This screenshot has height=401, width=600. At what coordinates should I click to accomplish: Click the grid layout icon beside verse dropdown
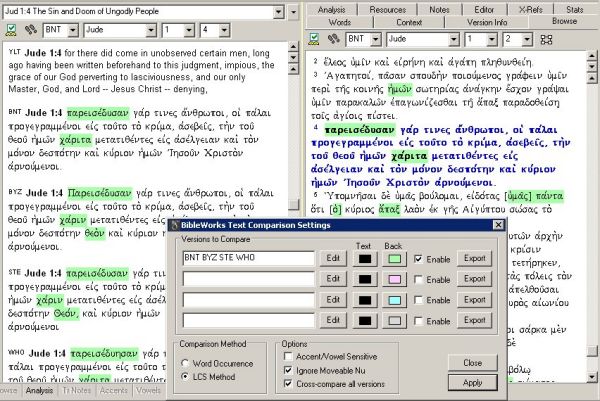tap(546, 39)
